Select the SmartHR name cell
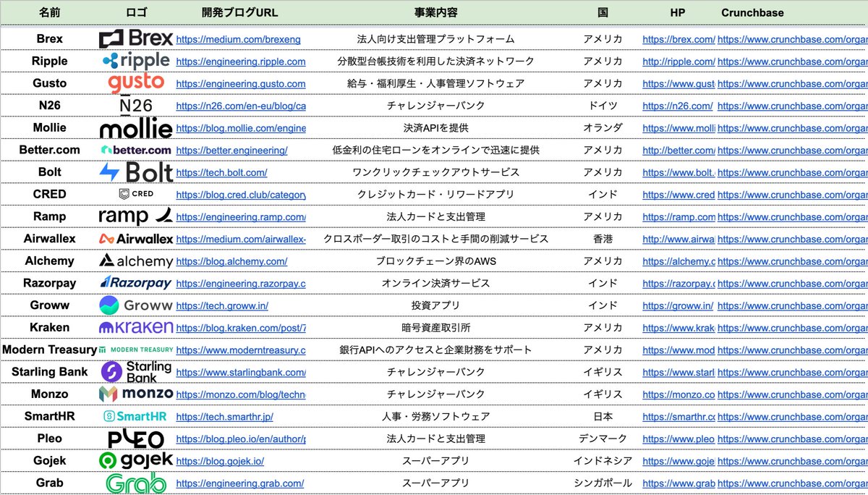 pos(50,416)
